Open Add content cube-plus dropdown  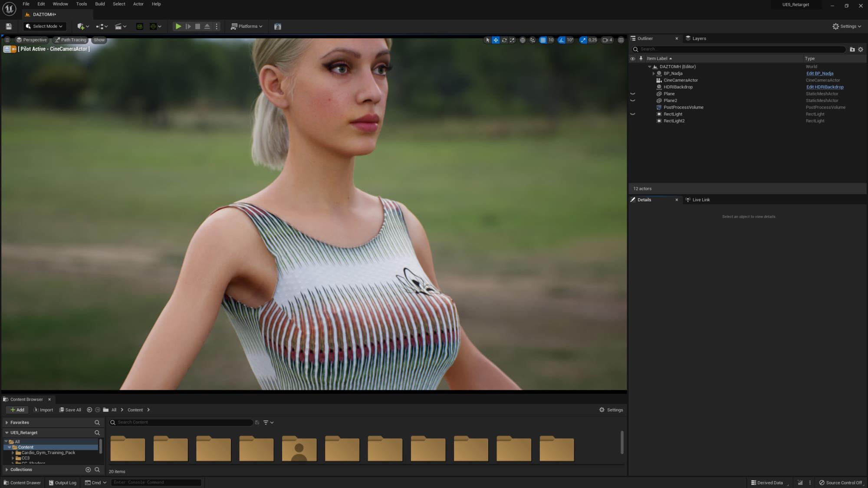[x=83, y=26]
